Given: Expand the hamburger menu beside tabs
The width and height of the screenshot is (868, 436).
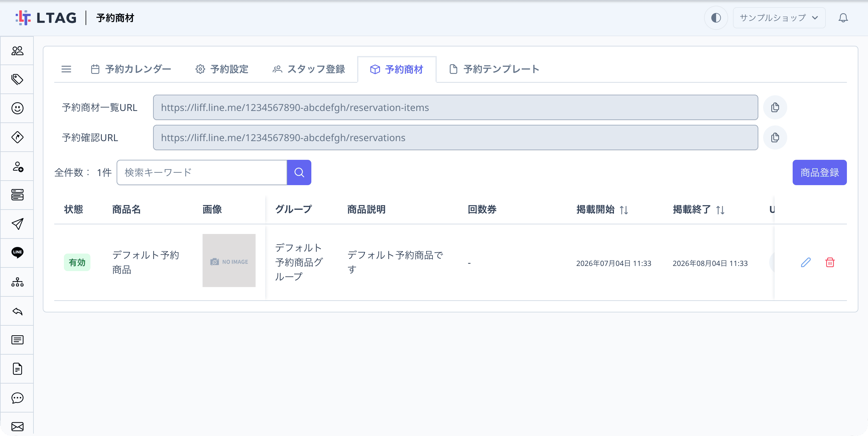Looking at the screenshot, I should pos(66,69).
